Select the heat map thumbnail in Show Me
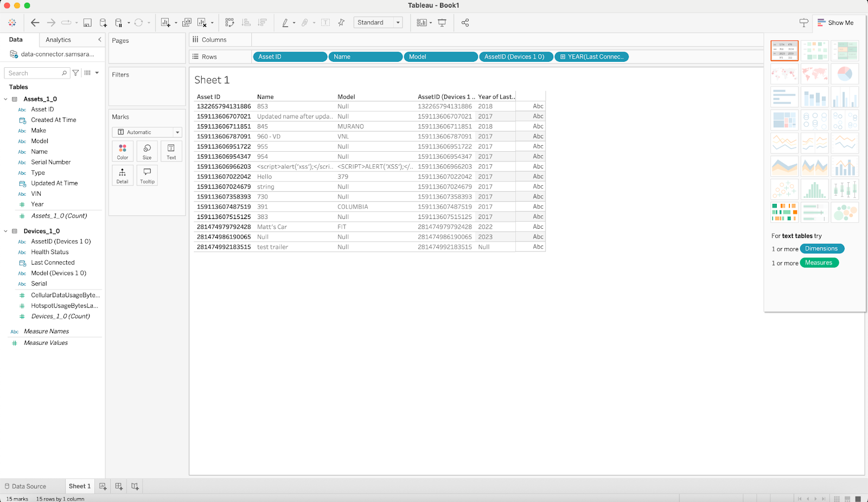 click(x=814, y=50)
